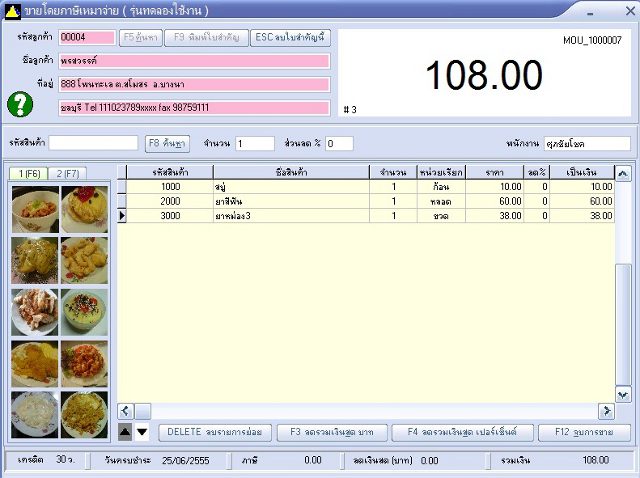This screenshot has width=640, height=478.
Task: Click the discount percent field showing 0
Action: (339, 143)
